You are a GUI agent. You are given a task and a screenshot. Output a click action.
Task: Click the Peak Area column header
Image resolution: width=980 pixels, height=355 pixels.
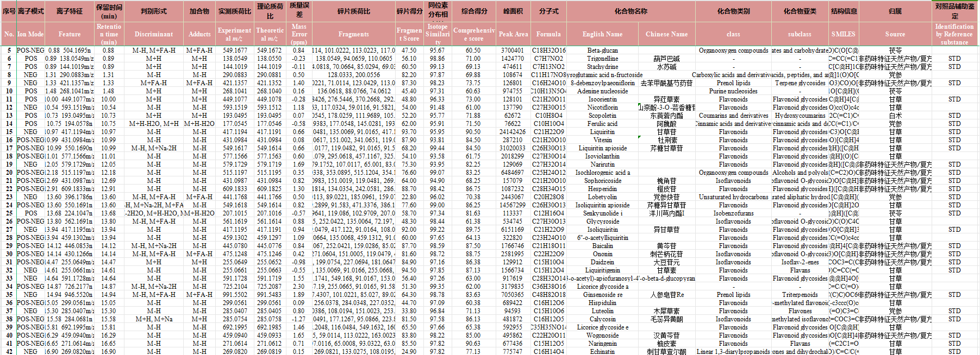(513, 34)
